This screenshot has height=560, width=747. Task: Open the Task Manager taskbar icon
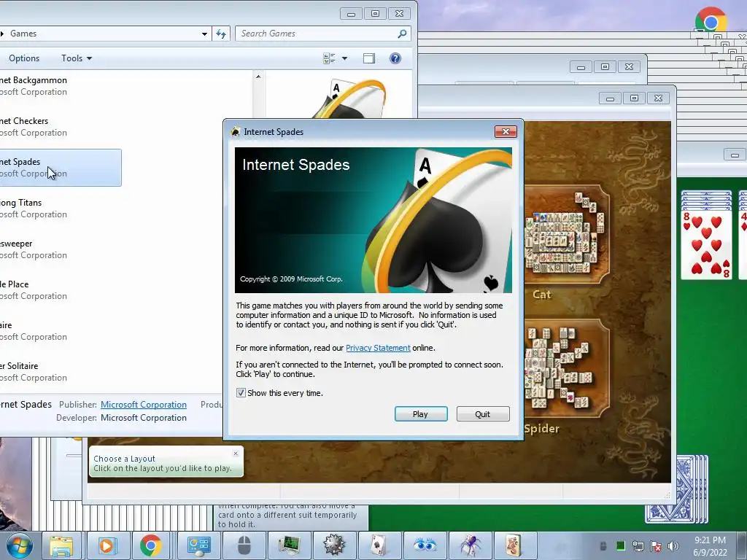(x=289, y=545)
